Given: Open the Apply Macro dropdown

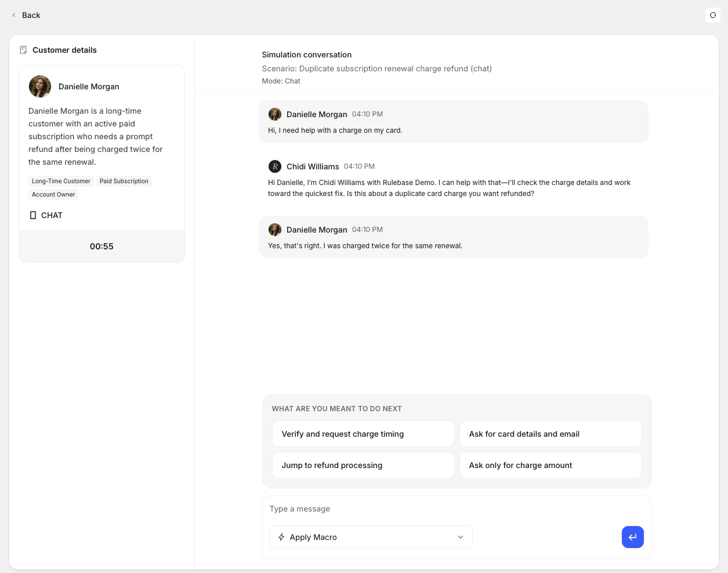Looking at the screenshot, I should click(x=371, y=537).
